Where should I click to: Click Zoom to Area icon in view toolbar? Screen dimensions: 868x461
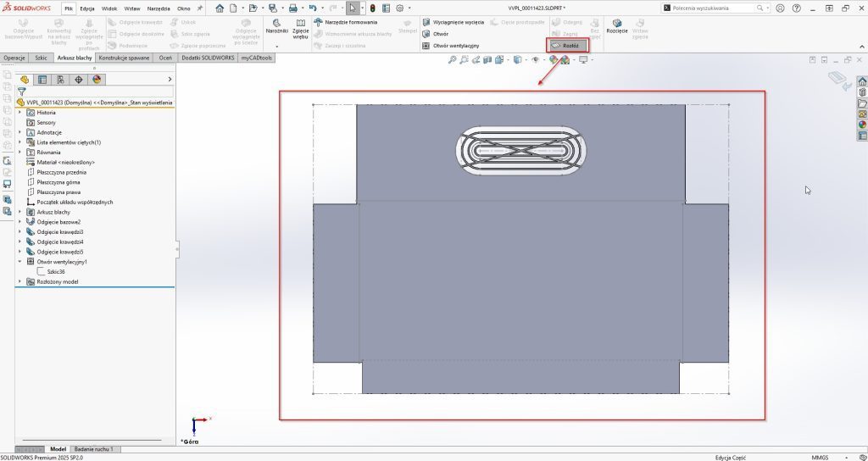(464, 60)
